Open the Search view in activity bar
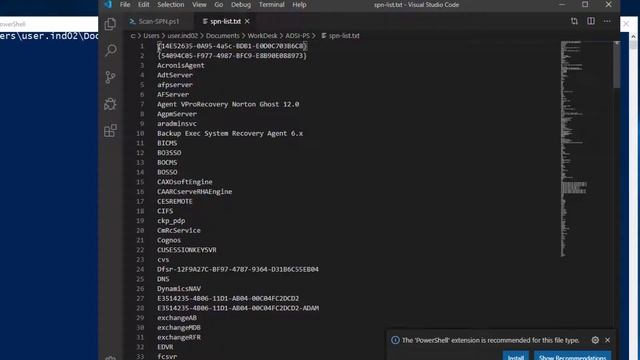The image size is (640, 360). (x=111, y=51)
